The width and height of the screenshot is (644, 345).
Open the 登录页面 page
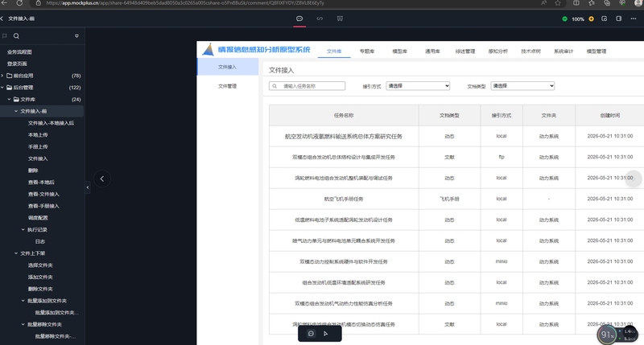17,64
